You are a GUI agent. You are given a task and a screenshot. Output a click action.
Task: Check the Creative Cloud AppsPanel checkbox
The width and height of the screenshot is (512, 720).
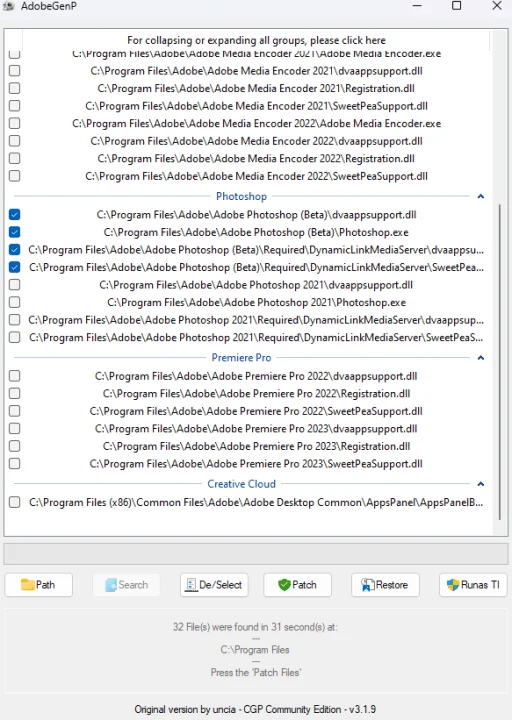click(15, 502)
